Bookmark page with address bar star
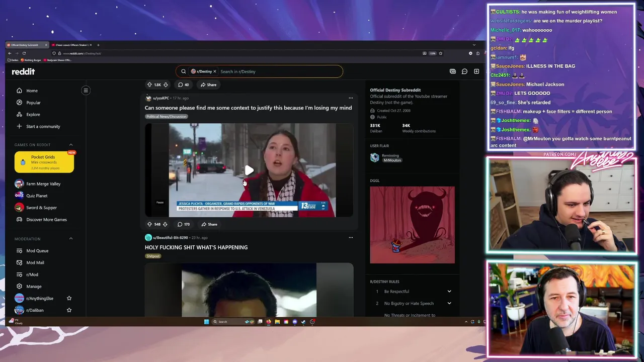 pos(440,53)
